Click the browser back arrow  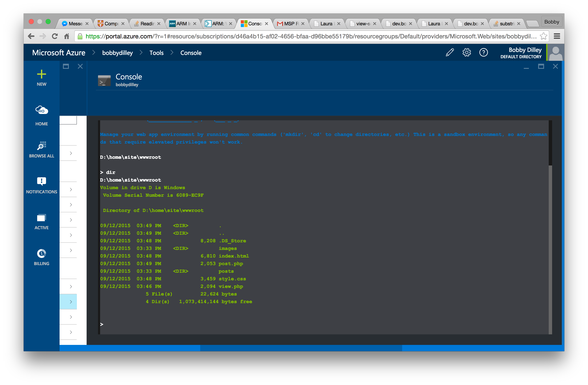tap(31, 36)
